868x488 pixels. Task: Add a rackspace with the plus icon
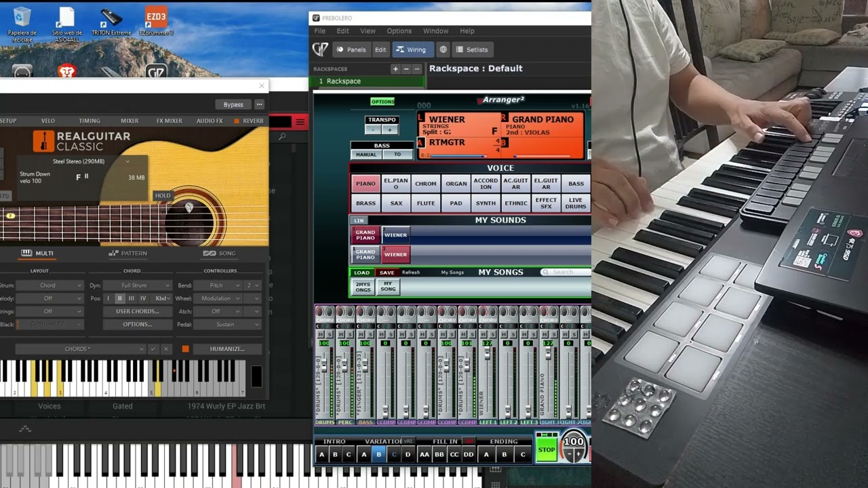coord(395,69)
